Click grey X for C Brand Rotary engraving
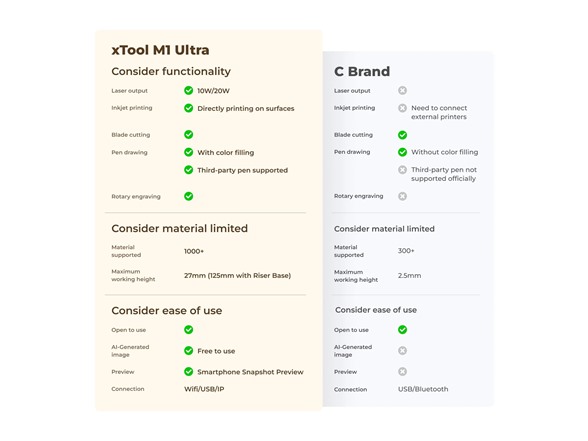The image size is (588, 441). (402, 196)
